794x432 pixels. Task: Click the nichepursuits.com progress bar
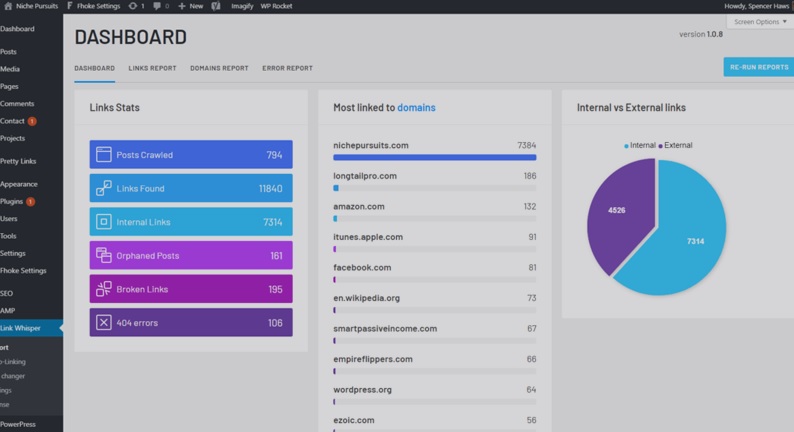(x=434, y=157)
